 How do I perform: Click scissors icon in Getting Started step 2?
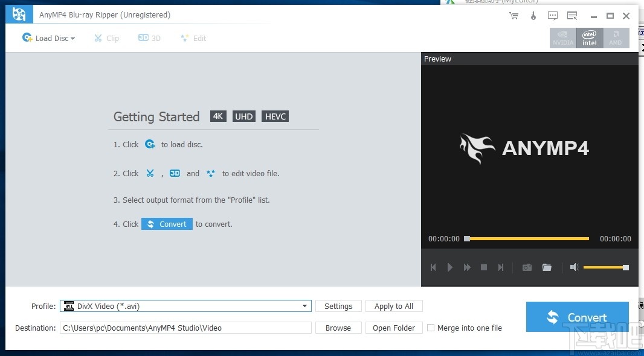click(150, 173)
